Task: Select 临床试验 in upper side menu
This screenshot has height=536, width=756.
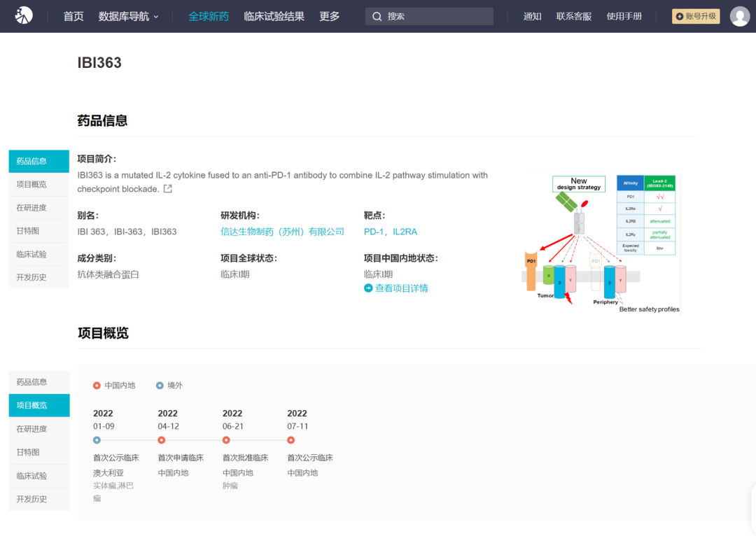Action: (x=38, y=254)
